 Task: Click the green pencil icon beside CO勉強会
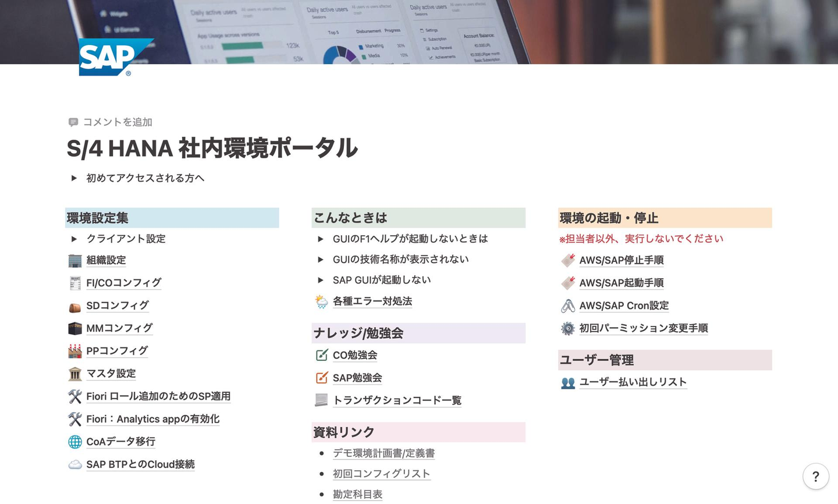pos(321,355)
